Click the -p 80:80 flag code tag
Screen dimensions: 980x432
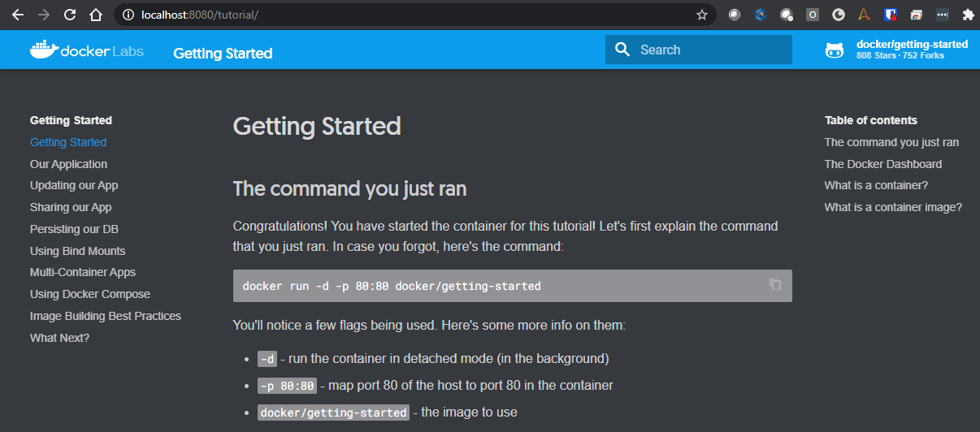click(x=287, y=386)
